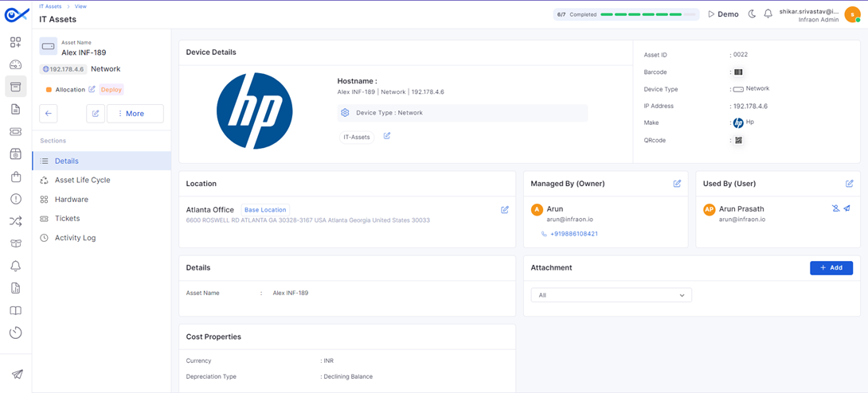Screen dimensions: 868x393
Task: Expand the Attachment All filter dropdown
Action: (611, 295)
